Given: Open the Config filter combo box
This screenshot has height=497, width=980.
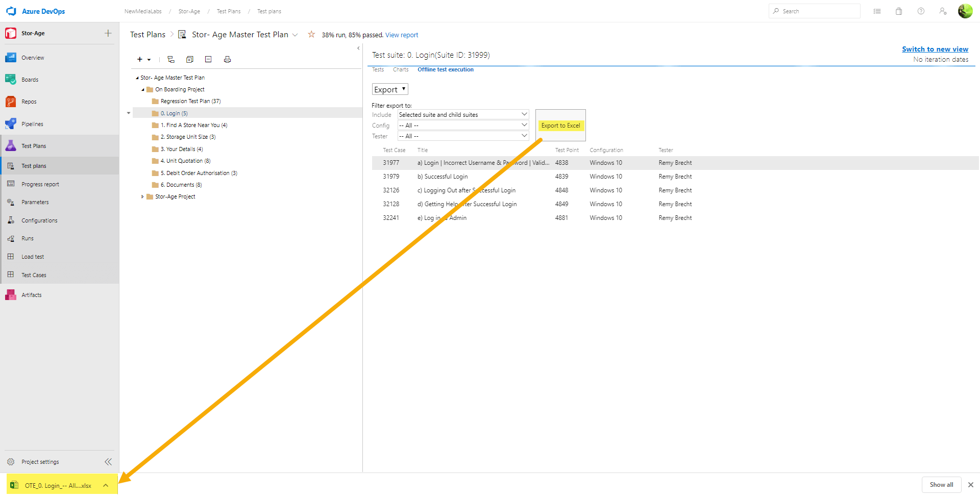Looking at the screenshot, I should (x=463, y=126).
